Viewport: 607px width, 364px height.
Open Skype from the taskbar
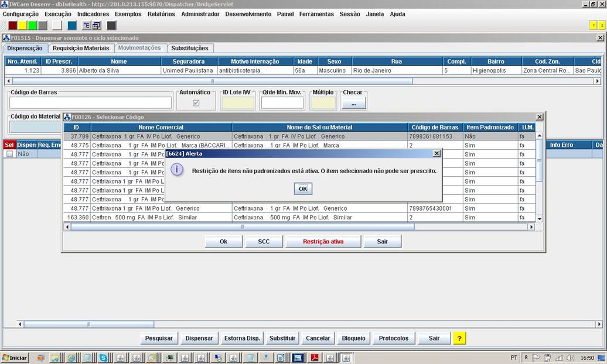[103, 358]
